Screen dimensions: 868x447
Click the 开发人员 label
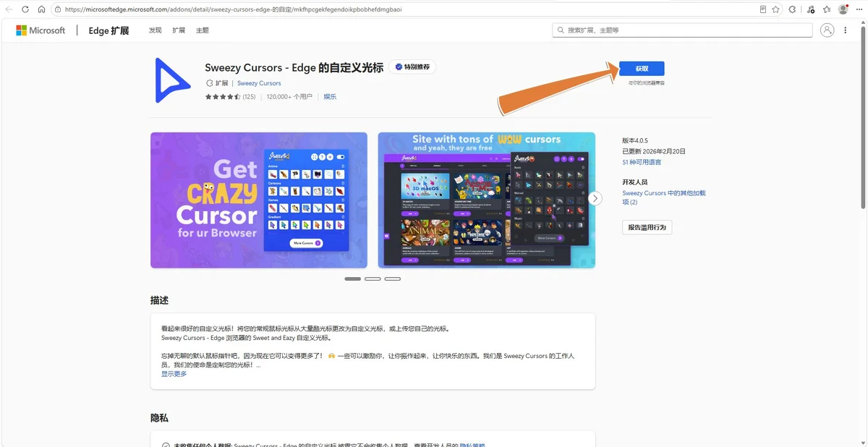pos(635,182)
